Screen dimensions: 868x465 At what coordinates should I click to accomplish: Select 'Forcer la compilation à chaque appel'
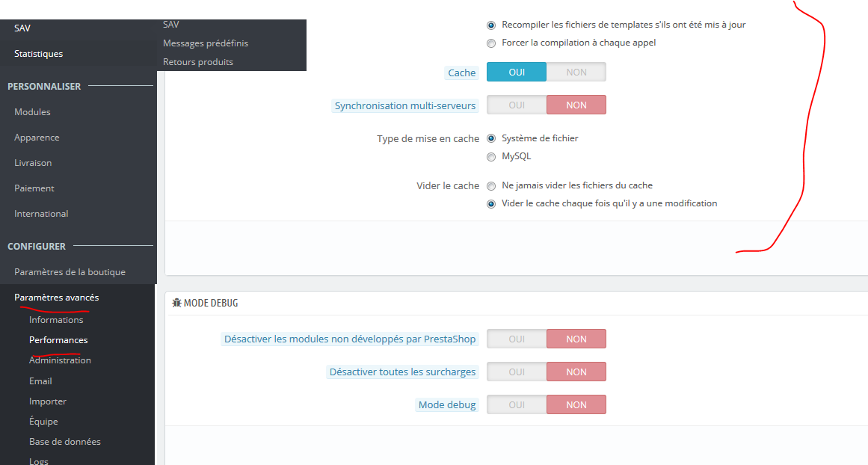pyautogui.click(x=491, y=43)
